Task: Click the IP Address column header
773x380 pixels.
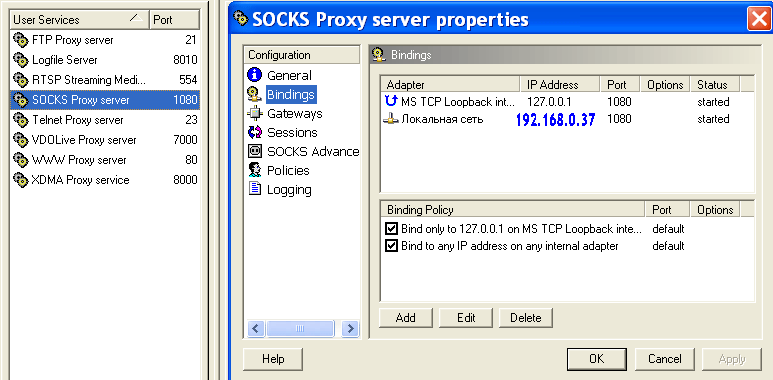Action: (x=561, y=84)
